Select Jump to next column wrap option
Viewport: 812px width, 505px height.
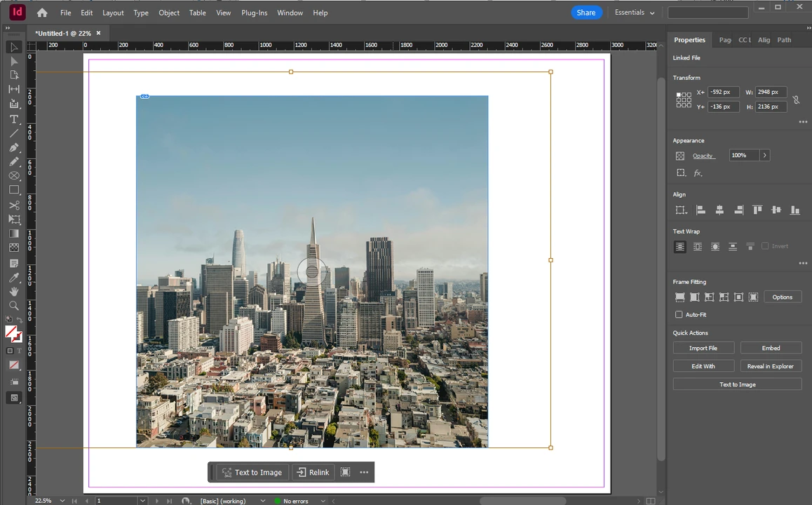[x=750, y=247]
